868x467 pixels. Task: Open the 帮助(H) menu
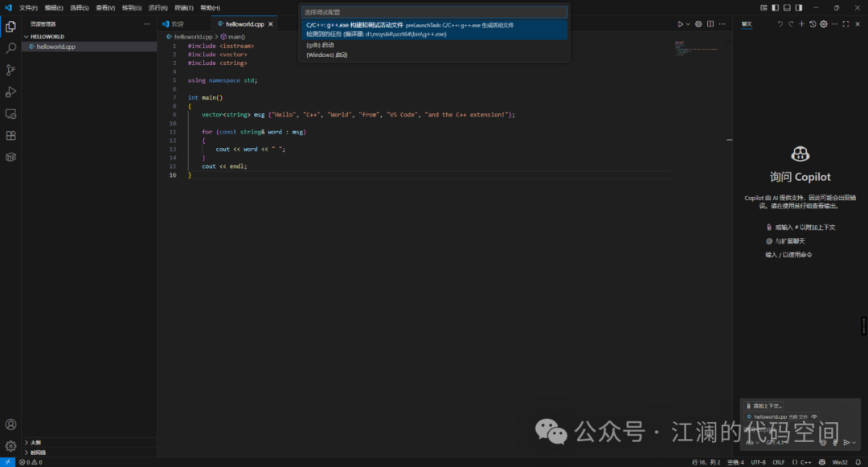pos(210,8)
